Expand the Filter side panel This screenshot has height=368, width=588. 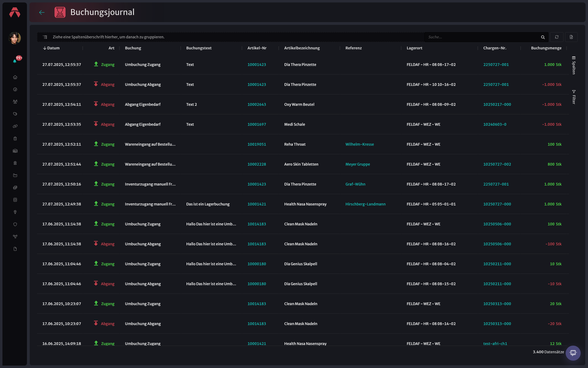[574, 97]
